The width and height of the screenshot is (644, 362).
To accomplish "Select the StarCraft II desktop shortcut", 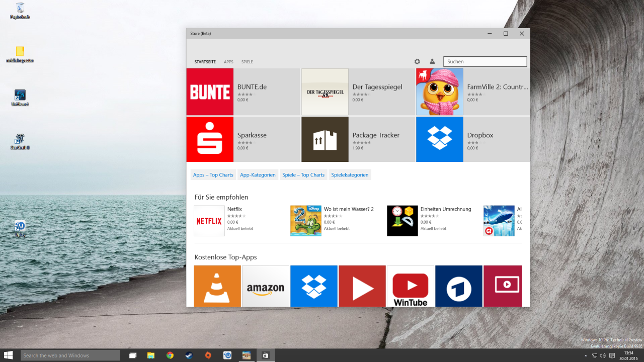I will point(20,142).
